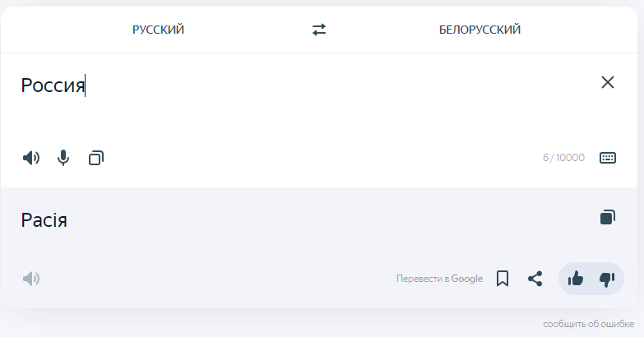Click the translated word Расія

pos(44,219)
